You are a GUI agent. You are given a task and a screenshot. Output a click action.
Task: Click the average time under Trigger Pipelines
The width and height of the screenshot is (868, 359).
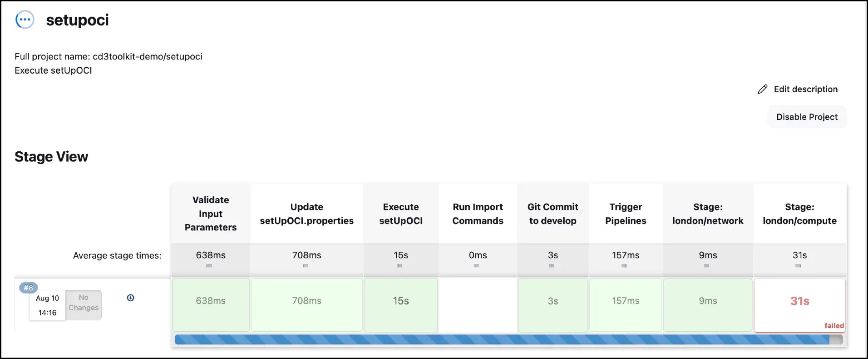pyautogui.click(x=625, y=255)
